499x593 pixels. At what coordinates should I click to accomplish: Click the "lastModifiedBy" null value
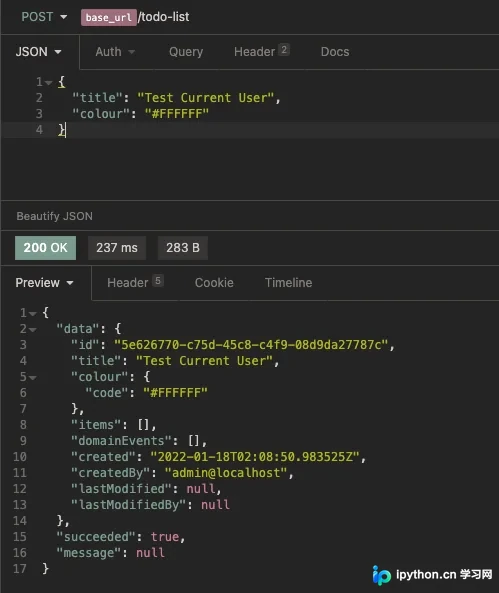pyautogui.click(x=215, y=505)
